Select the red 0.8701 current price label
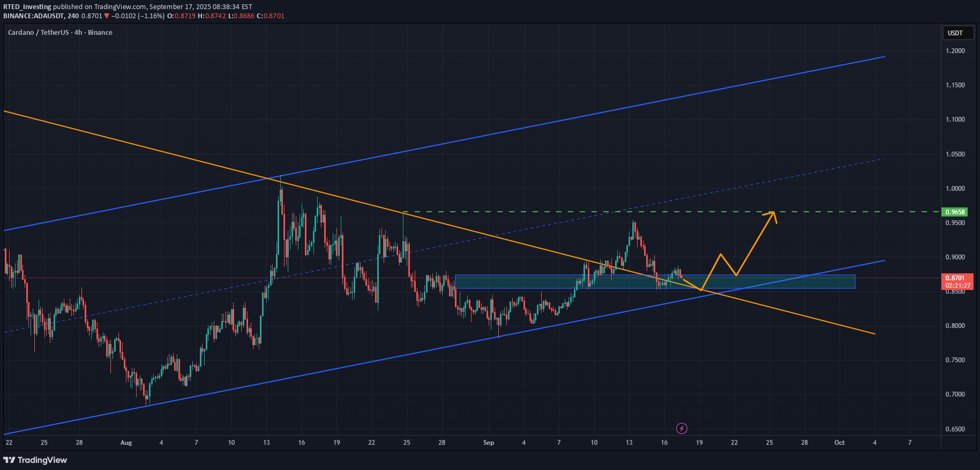 [956, 278]
